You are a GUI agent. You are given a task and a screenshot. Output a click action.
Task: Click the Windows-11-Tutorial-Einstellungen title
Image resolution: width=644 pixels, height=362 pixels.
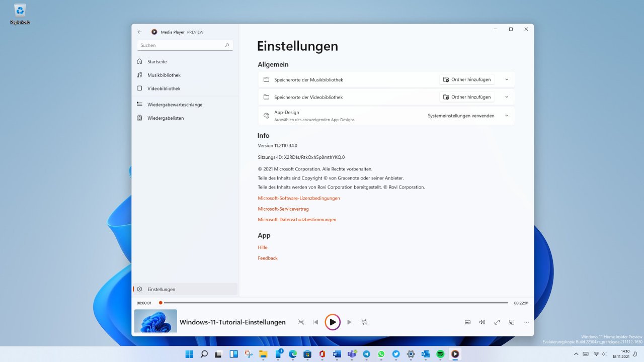(x=232, y=322)
